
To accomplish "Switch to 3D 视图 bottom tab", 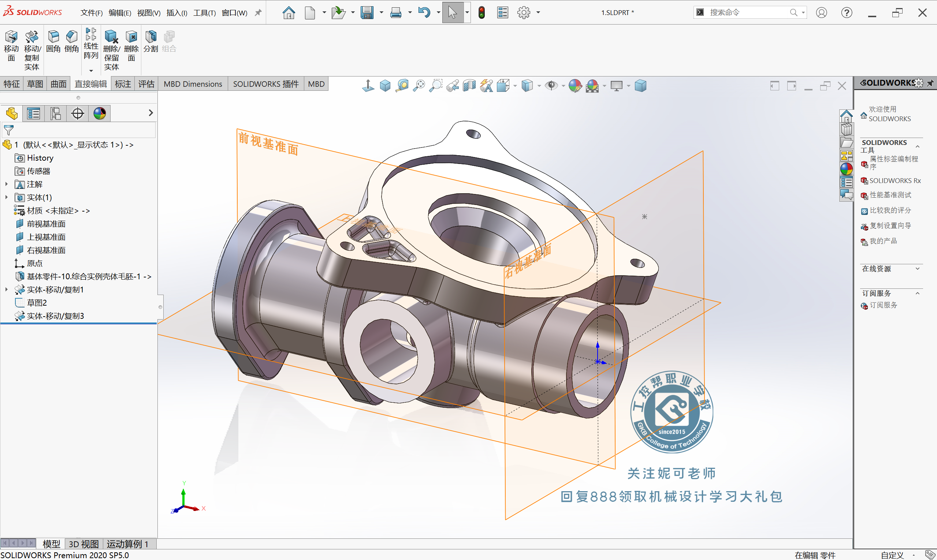I will click(x=84, y=544).
